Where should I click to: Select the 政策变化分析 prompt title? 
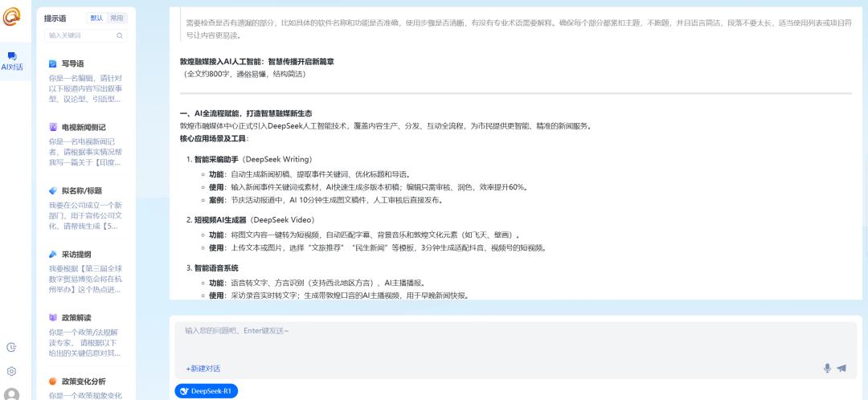[x=84, y=382]
